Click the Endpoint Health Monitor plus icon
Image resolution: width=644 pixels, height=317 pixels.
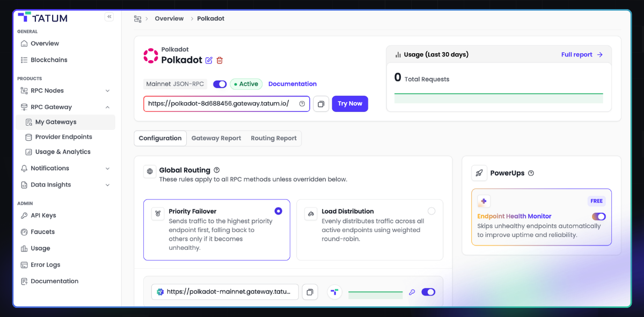[x=484, y=201]
